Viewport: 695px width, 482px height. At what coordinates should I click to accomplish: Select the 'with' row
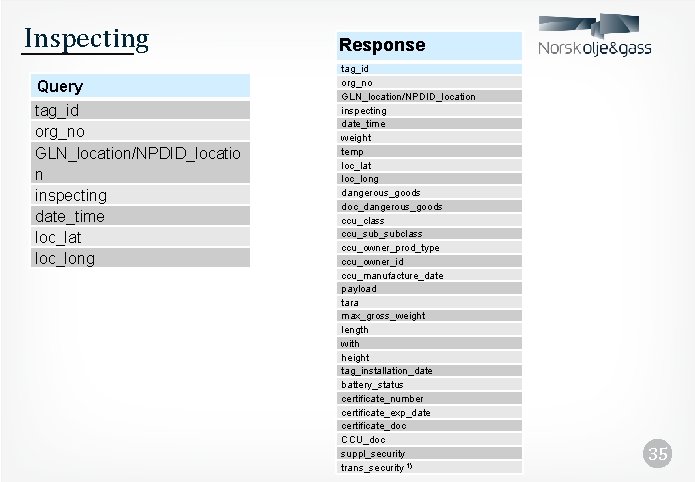coord(429,343)
